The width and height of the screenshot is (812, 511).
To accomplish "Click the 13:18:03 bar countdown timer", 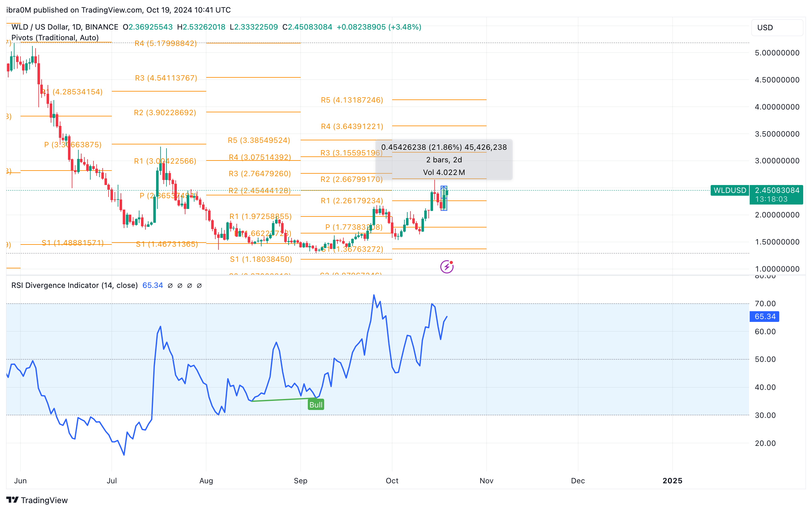I will [771, 199].
